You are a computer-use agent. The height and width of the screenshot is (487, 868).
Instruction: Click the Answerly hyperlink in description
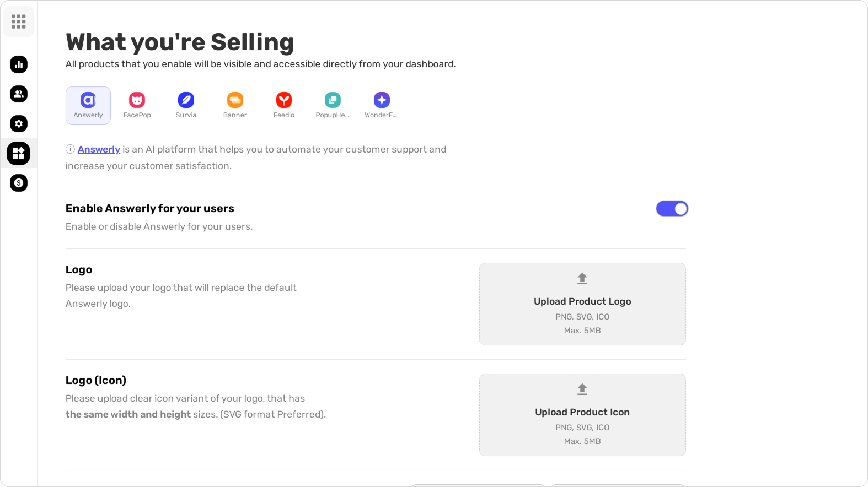99,149
